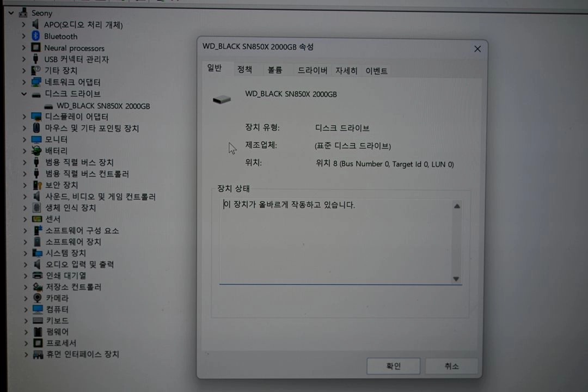Click the device status scroll up arrow
588x392 pixels.
point(457,206)
